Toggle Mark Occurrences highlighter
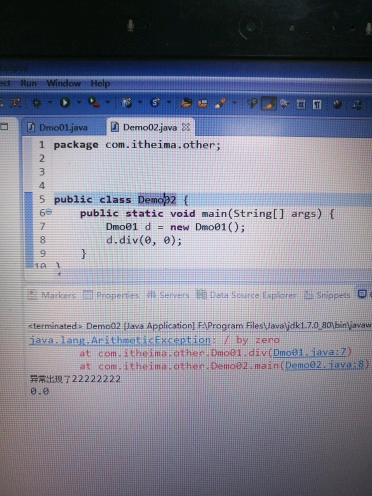The width and height of the screenshot is (372, 496). [x=269, y=103]
